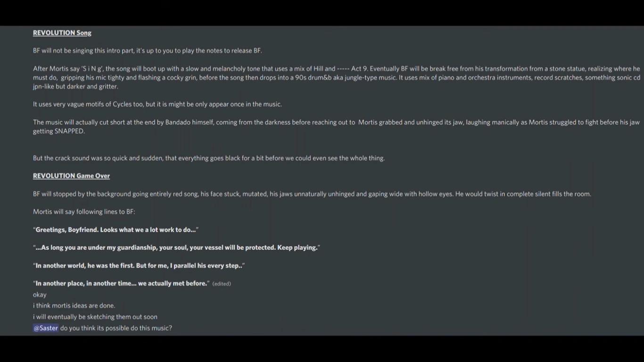This screenshot has width=644, height=362.
Task: Click the word "SNAPPED." in the message
Action: pyautogui.click(x=70, y=131)
